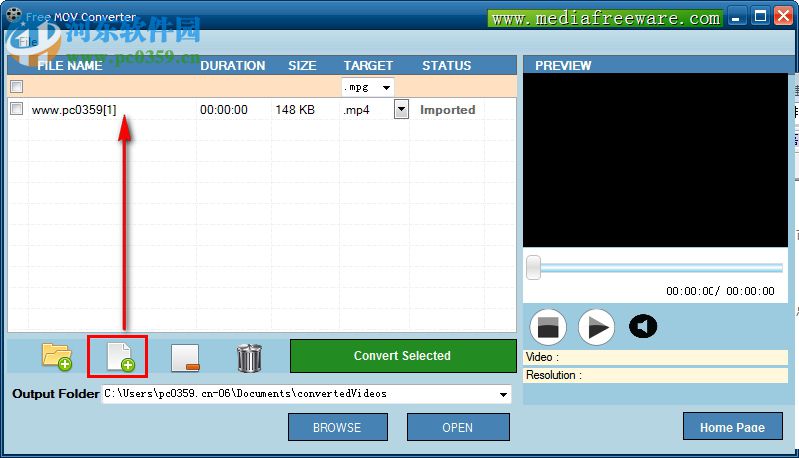Click the Resolution info field
The image size is (799, 458).
point(656,375)
